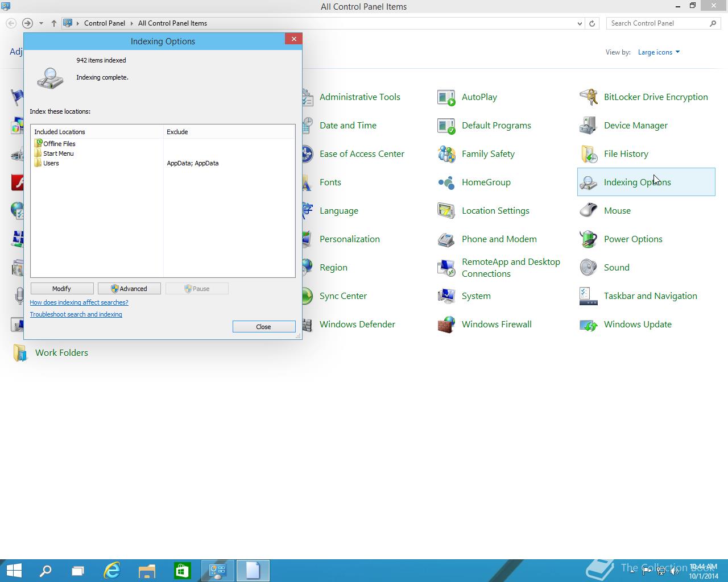Open Sync Center link
The image size is (728, 582).
343,296
